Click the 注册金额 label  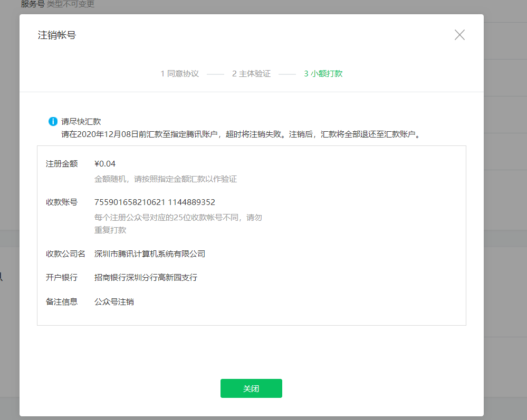tap(62, 164)
